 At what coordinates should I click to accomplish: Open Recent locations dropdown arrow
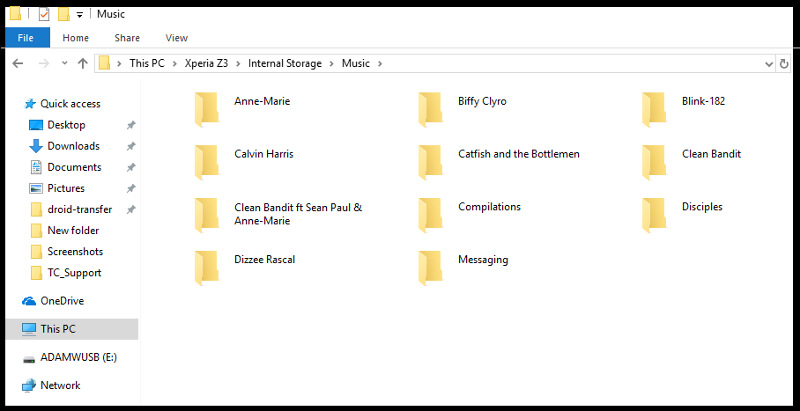[x=64, y=63]
